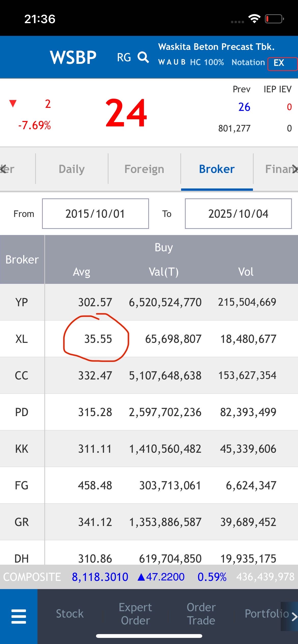Open the Stock bottom menu
298x644 pixels.
[x=70, y=614]
